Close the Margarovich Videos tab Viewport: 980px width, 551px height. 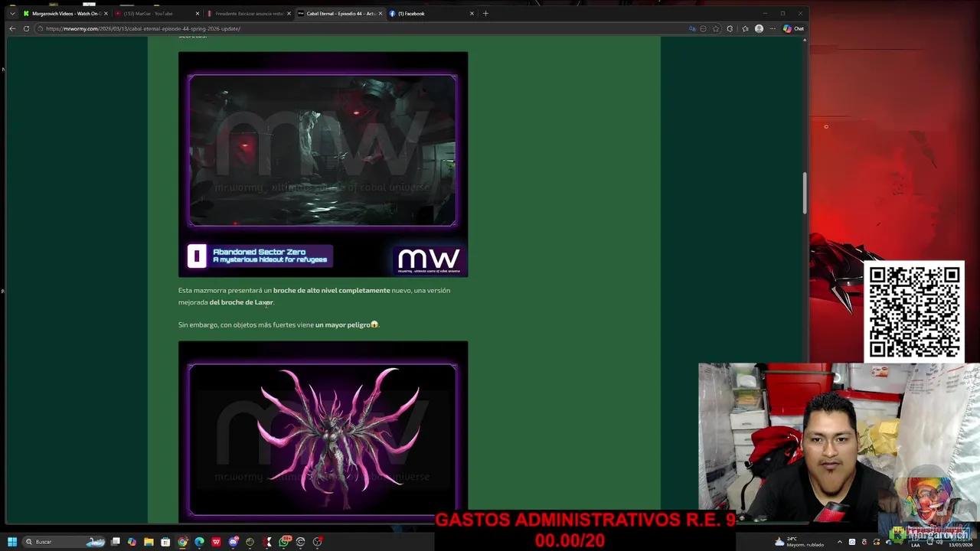(x=106, y=13)
